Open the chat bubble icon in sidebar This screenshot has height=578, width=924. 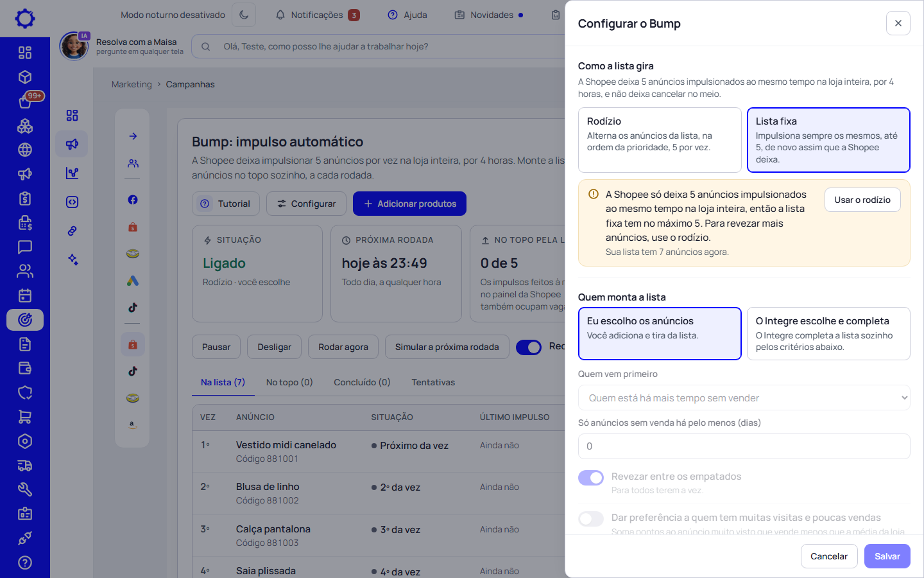(25, 247)
